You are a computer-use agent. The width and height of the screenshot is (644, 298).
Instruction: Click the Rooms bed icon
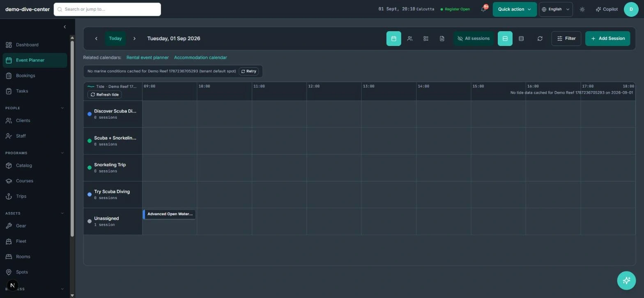pyautogui.click(x=9, y=257)
